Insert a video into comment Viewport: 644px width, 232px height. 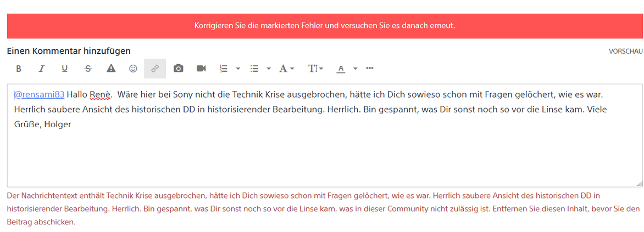(x=201, y=69)
